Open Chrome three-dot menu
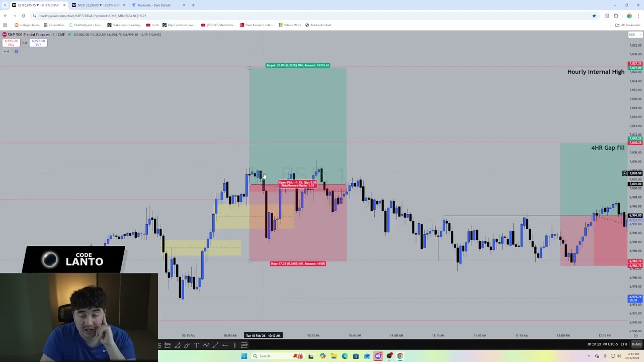Image resolution: width=644 pixels, height=362 pixels. pyautogui.click(x=638, y=16)
